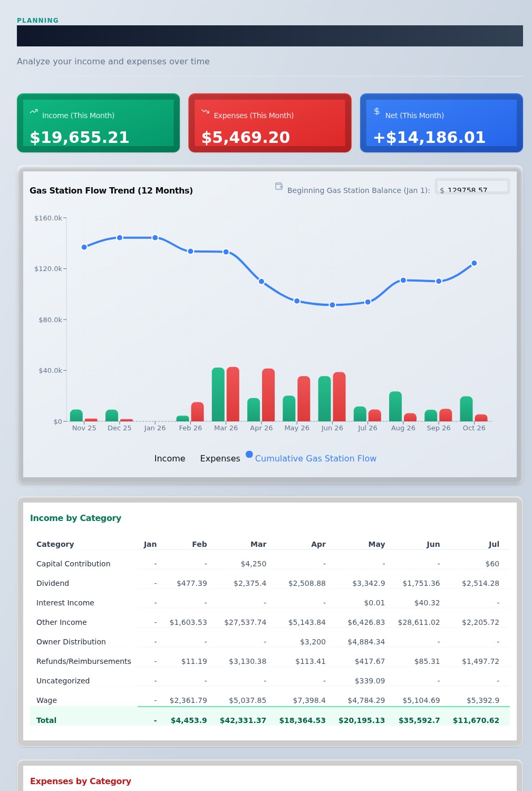Click the red Feb 26 expenses bar
The image size is (532, 791).
tap(197, 412)
